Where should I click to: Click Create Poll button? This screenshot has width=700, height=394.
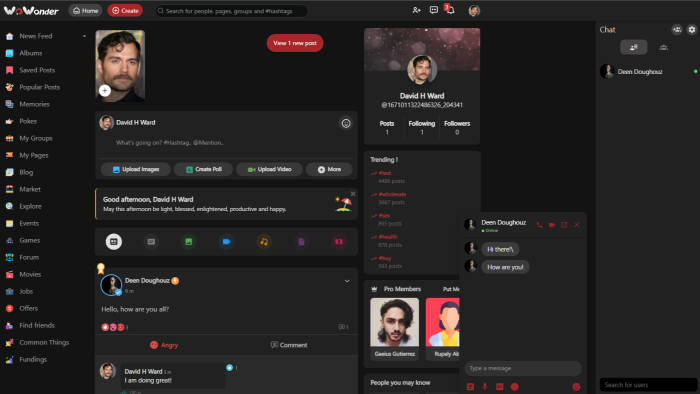click(x=204, y=170)
